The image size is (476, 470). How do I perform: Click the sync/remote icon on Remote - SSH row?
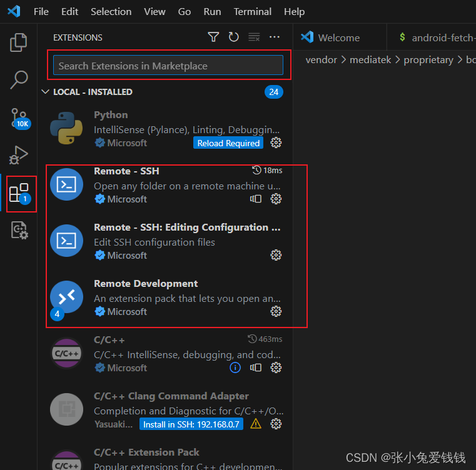(x=256, y=199)
